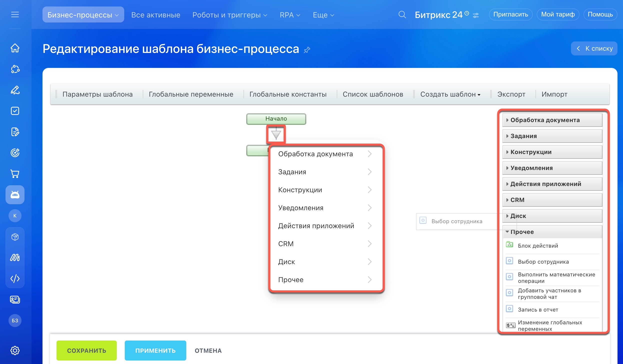
Task: Open Глобальные константы toolbar item
Action: coord(288,94)
